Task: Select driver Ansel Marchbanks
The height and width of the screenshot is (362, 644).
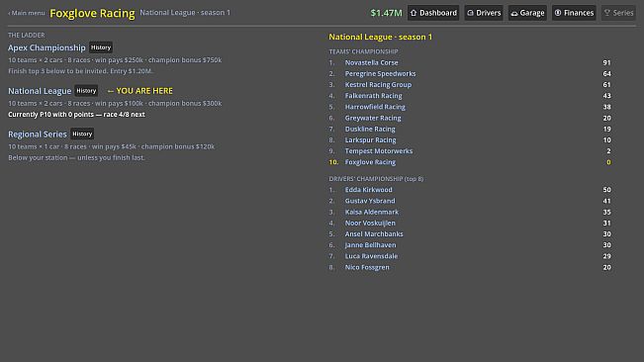Action: pos(374,234)
